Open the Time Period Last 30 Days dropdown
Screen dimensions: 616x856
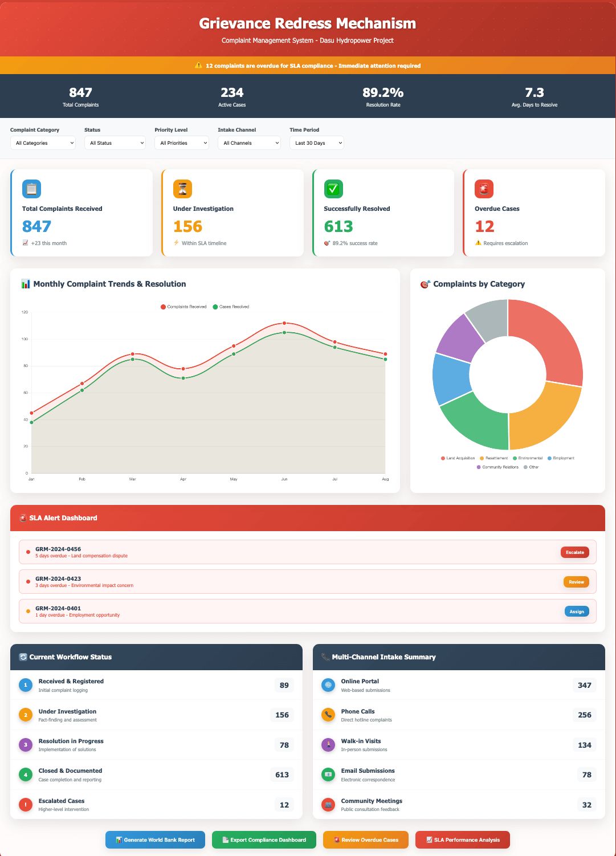[x=316, y=143]
